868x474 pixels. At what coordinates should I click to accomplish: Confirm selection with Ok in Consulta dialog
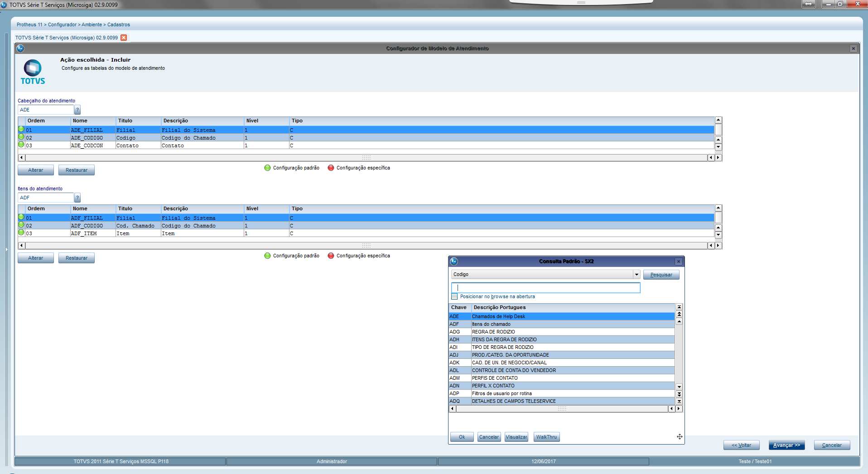tap(462, 437)
